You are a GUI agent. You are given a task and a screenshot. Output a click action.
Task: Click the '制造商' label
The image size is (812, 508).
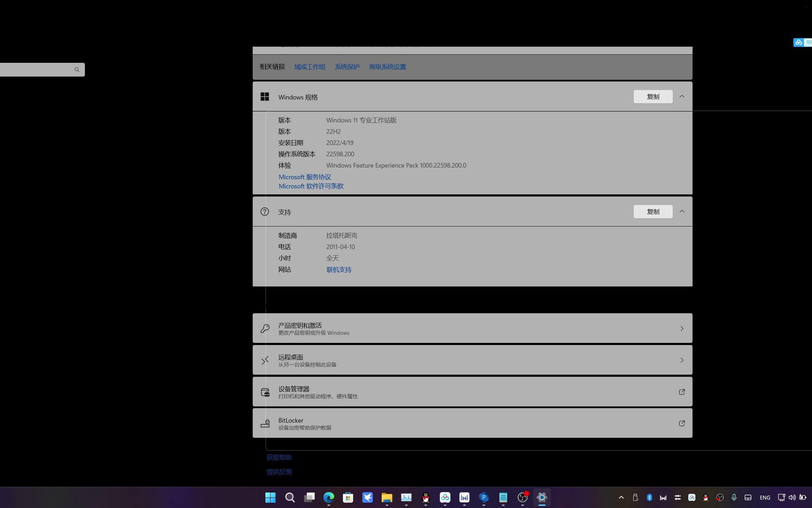[x=288, y=235]
